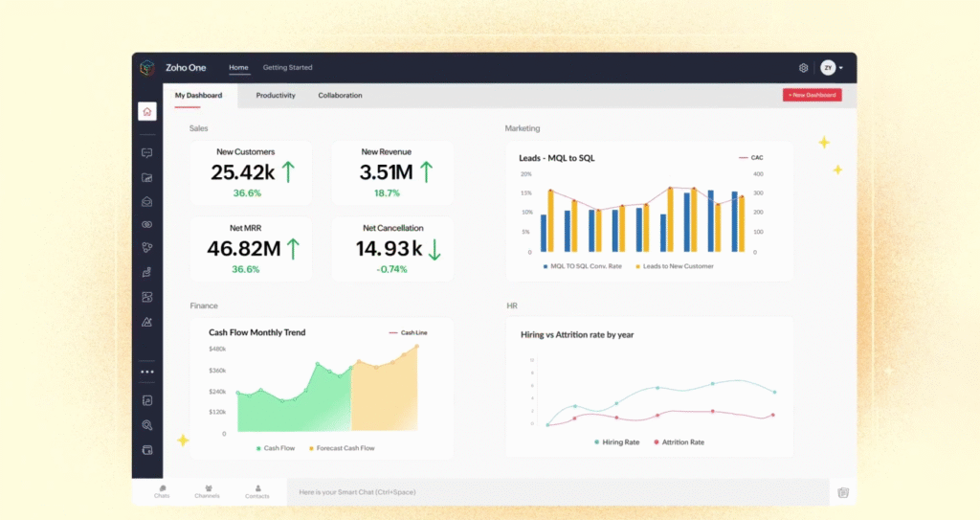Click the icon right of Smart Chat bar
This screenshot has height=520, width=980.
[x=842, y=492]
